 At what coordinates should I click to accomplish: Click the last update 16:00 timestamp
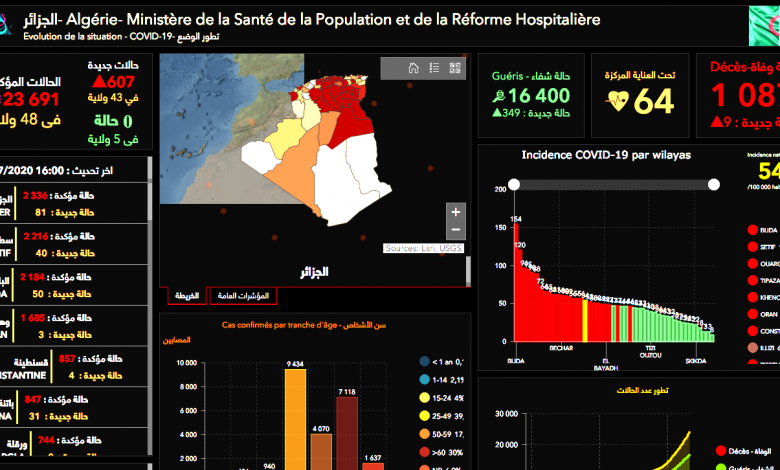(56, 171)
